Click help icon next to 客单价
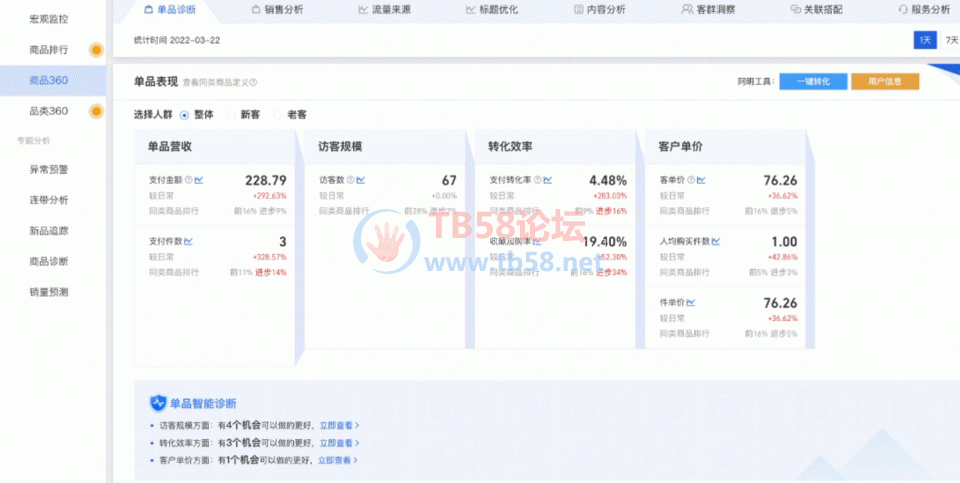 pos(691,180)
